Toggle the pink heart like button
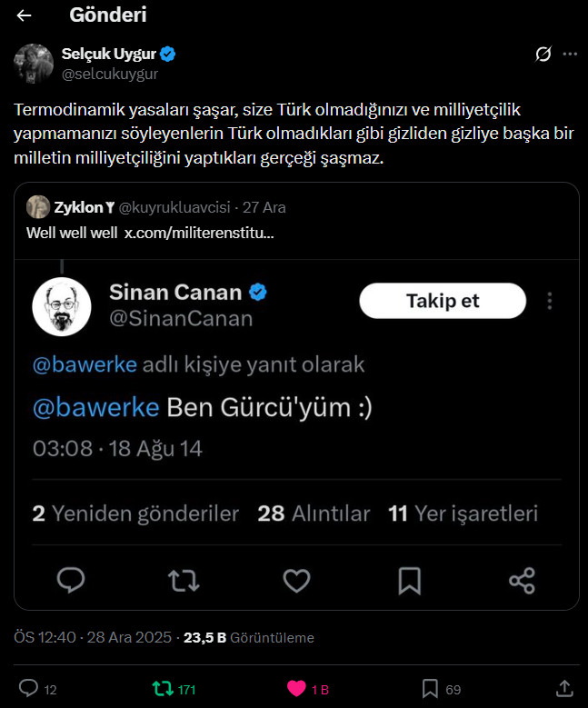This screenshot has height=708, width=588. (x=297, y=689)
